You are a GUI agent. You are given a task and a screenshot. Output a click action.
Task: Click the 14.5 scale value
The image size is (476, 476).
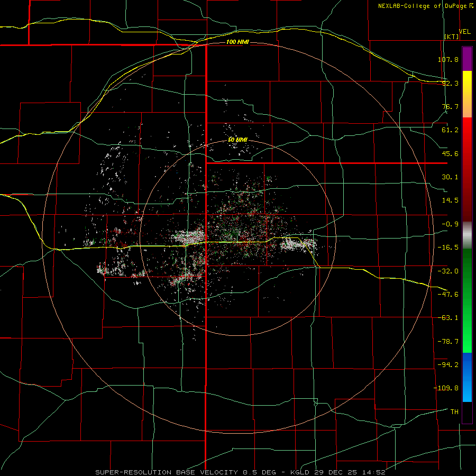[x=450, y=200]
